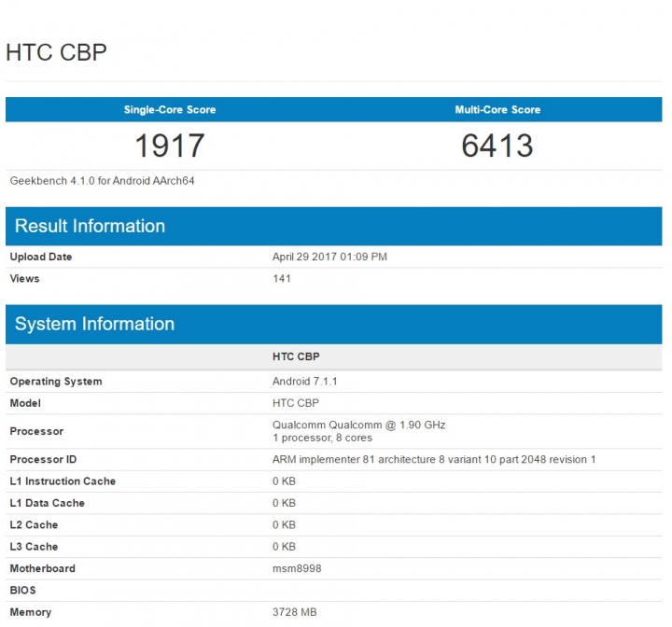
Task: Select the msm8998 motherboard value
Action: [x=297, y=569]
